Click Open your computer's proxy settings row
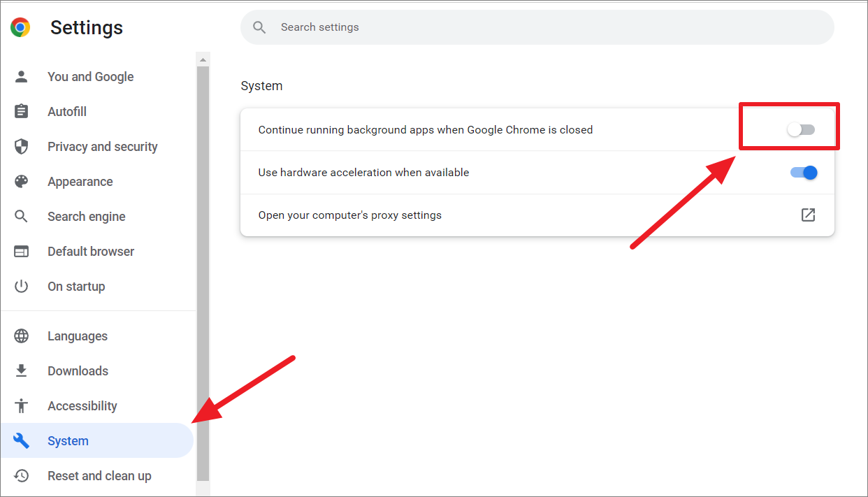 (x=537, y=215)
